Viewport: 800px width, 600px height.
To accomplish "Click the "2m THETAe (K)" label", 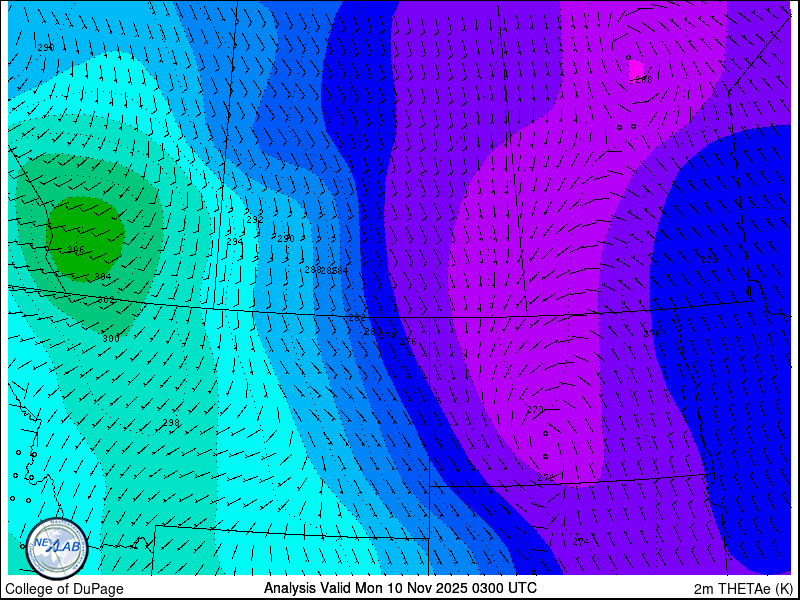I will pos(743,589).
